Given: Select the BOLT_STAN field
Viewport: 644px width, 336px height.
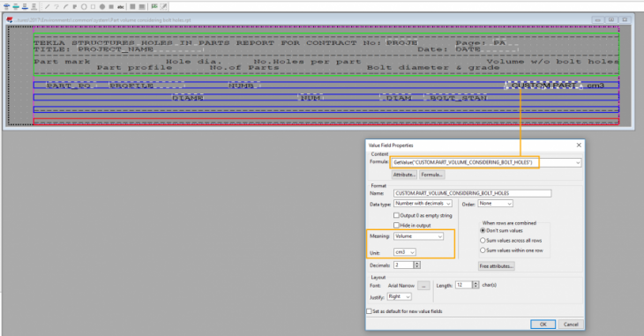Looking at the screenshot, I should pos(456,98).
